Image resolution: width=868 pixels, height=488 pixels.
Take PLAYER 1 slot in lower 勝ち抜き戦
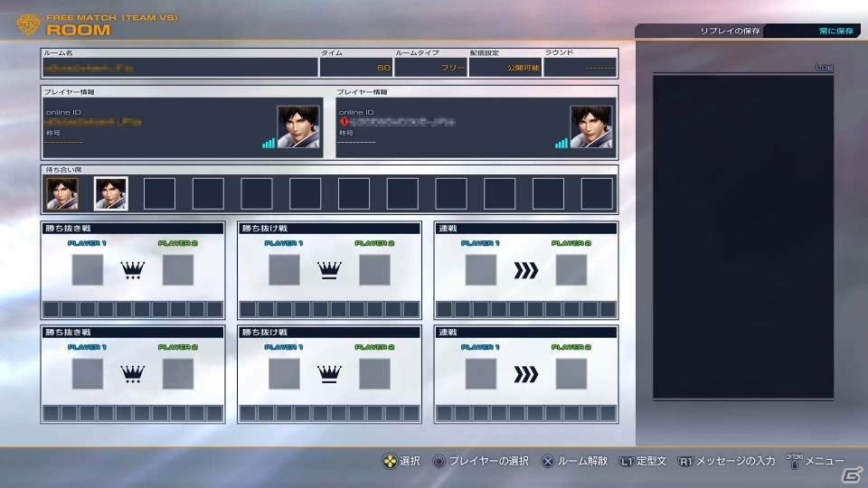click(x=88, y=374)
